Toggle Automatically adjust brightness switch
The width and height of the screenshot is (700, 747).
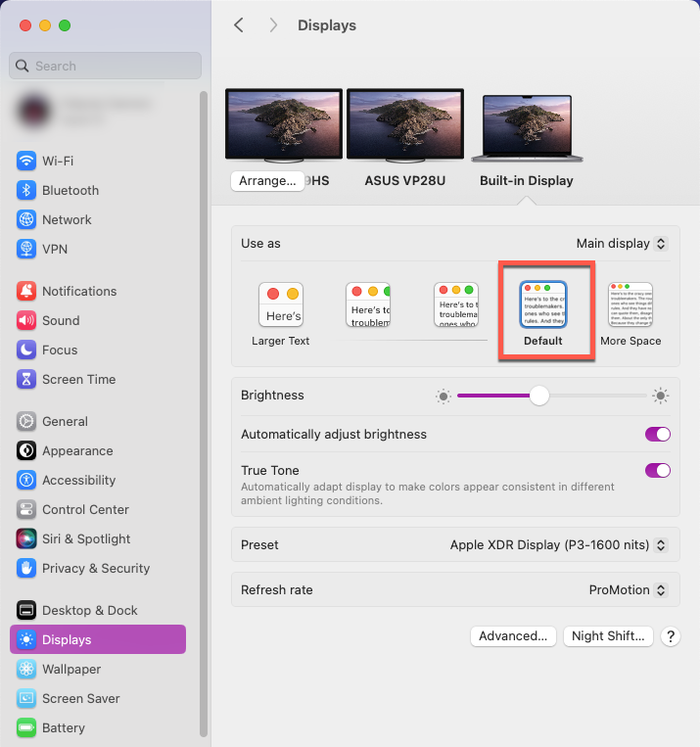click(658, 435)
